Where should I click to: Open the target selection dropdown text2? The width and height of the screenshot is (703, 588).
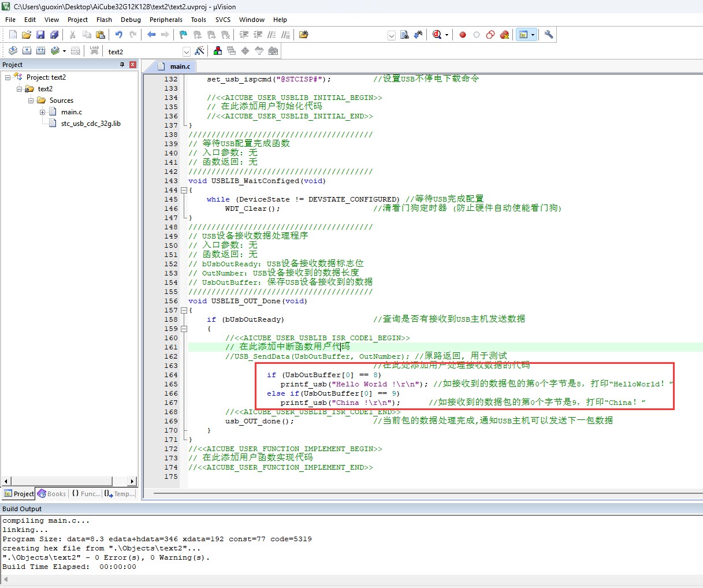pyautogui.click(x=186, y=51)
